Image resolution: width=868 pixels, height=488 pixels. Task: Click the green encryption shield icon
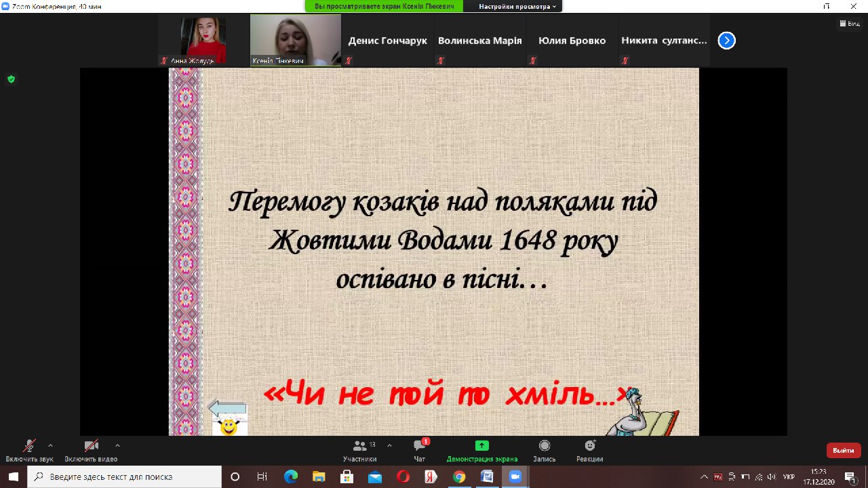click(11, 79)
